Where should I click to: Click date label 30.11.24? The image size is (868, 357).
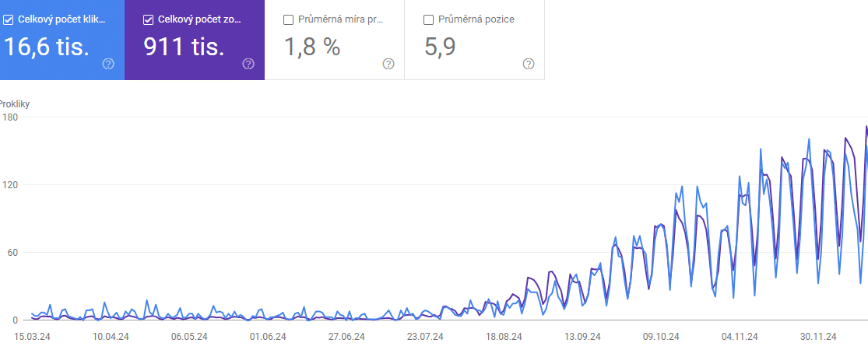[818, 337]
